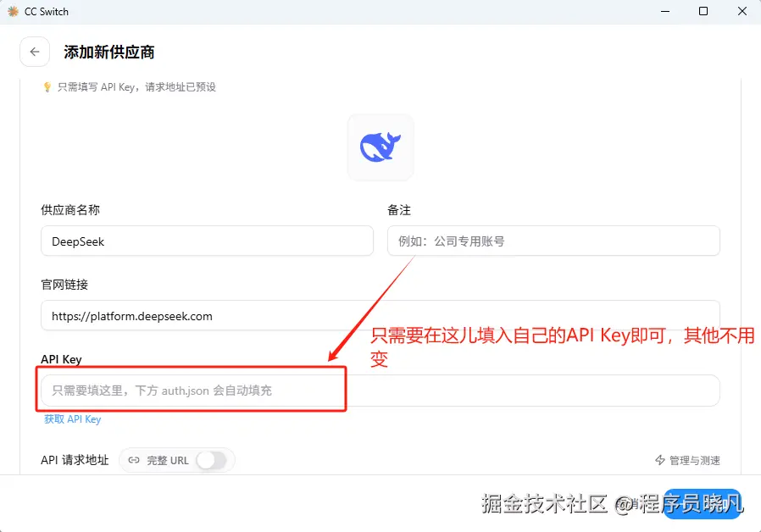
Task: Click the 官网链接 label
Action: [x=64, y=285]
